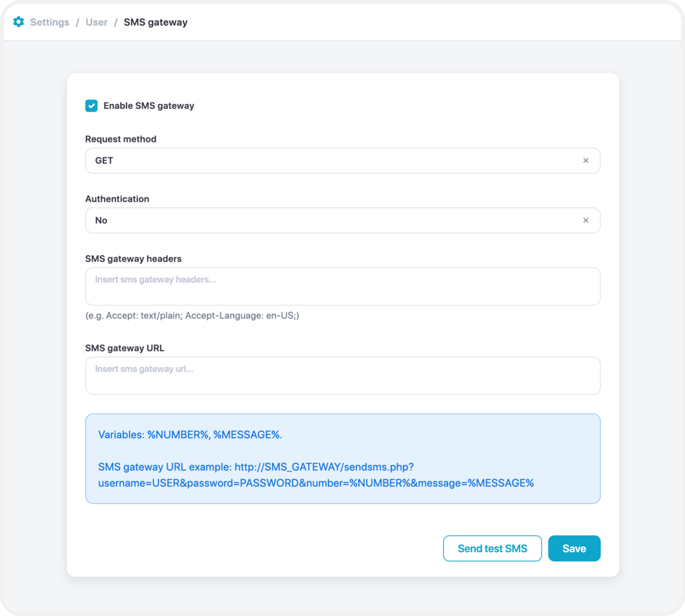Click the settings gear icon
The image size is (685, 616).
tap(19, 22)
